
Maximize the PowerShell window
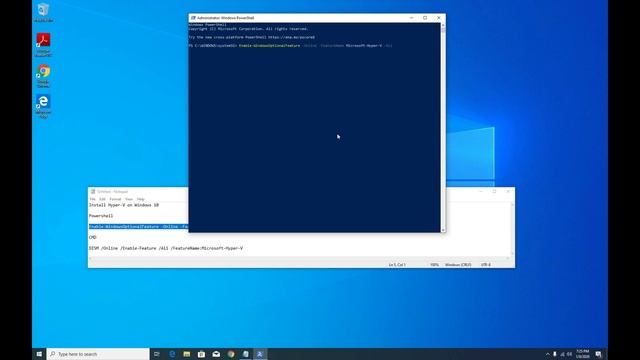pyautogui.click(x=425, y=18)
